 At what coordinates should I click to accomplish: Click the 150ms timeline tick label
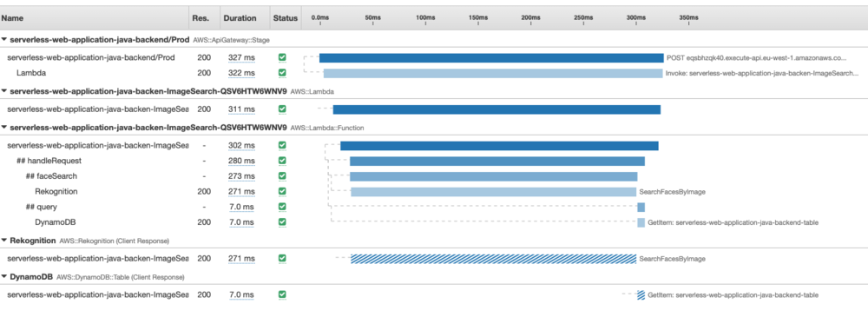pos(477,17)
